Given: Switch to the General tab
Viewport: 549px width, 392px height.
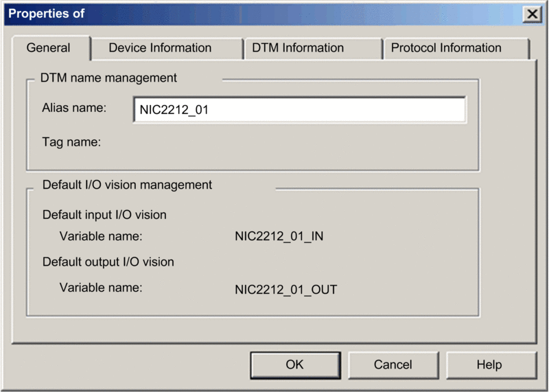Looking at the screenshot, I should 48,48.
